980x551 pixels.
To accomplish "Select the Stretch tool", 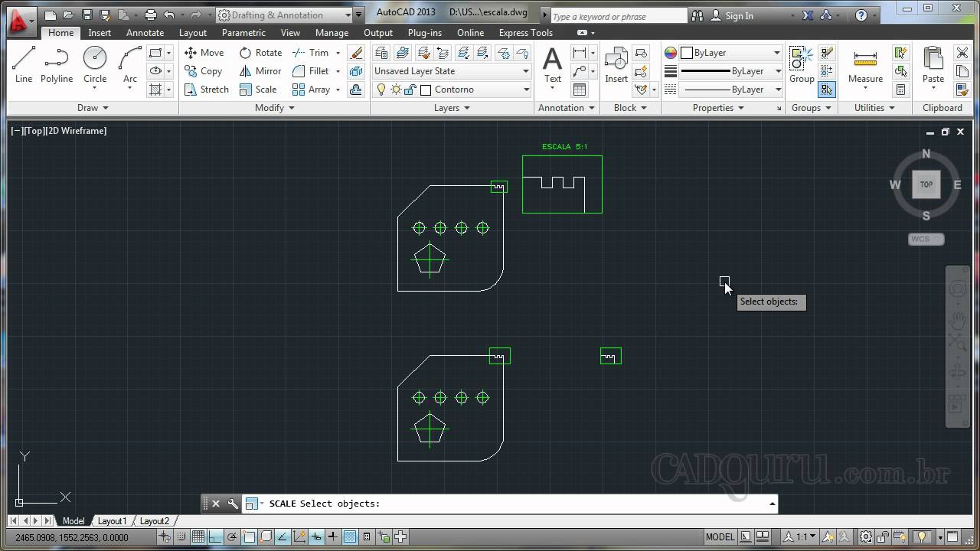I will point(207,90).
